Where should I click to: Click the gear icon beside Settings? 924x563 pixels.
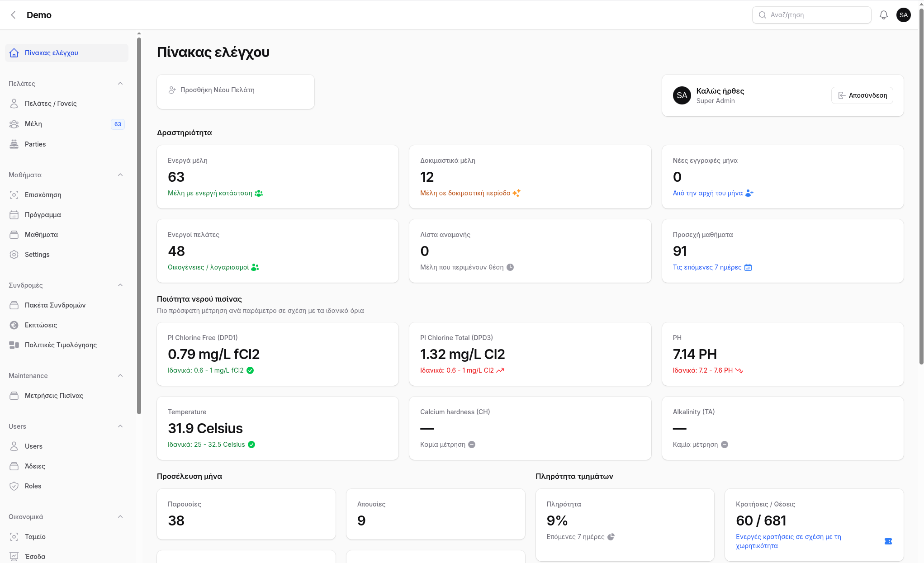pos(14,255)
